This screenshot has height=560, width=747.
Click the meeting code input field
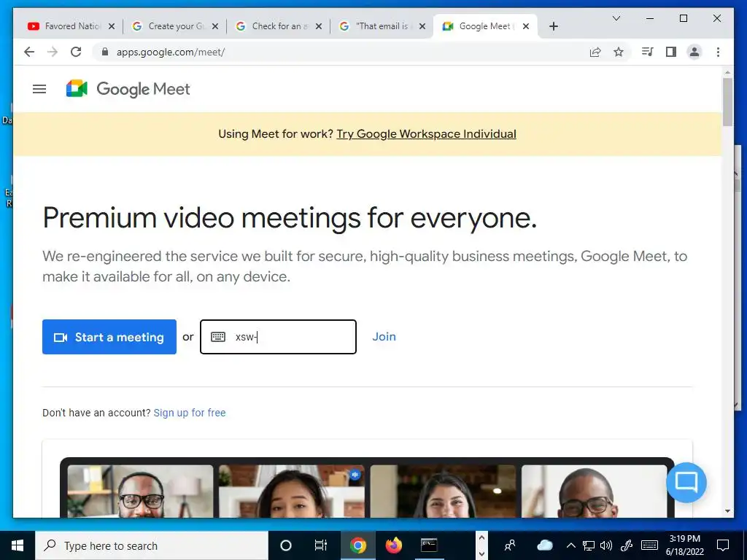pos(278,337)
